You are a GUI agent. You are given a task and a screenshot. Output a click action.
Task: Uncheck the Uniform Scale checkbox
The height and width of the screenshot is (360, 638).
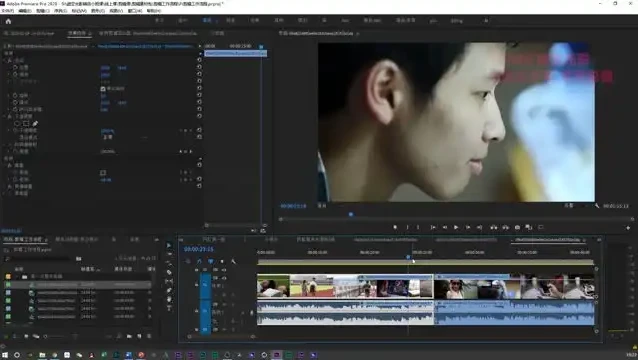pos(103,89)
